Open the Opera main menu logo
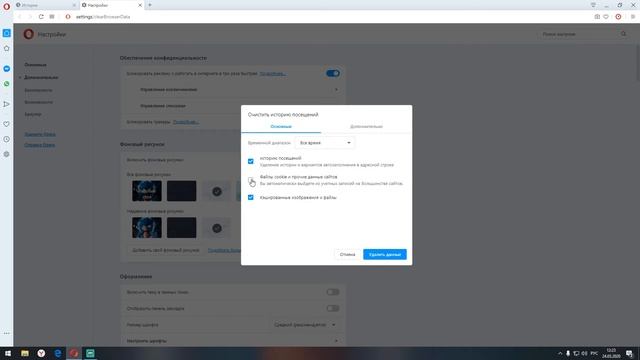This screenshot has height=360, width=640. click(6, 6)
